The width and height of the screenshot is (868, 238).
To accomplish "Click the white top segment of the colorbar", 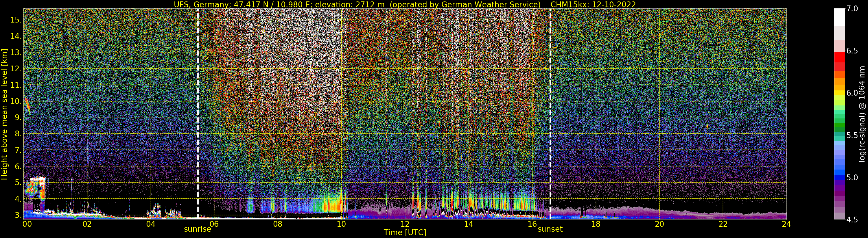I will tap(839, 17).
